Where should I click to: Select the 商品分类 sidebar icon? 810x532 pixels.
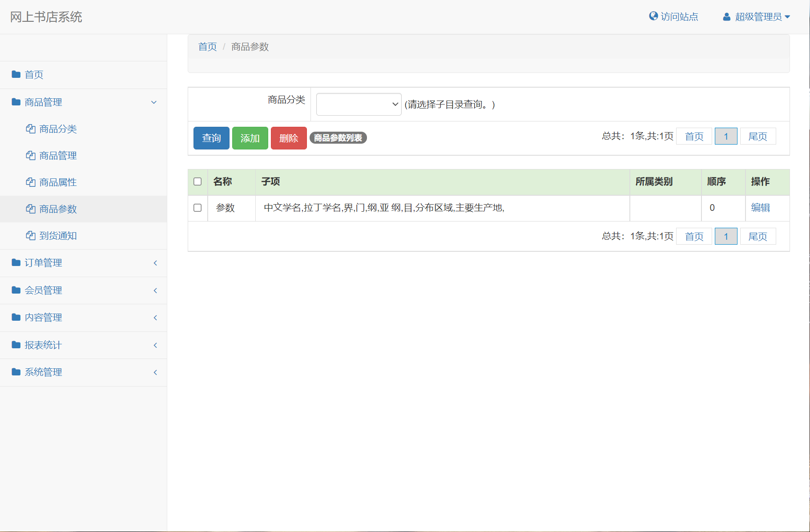pos(30,129)
